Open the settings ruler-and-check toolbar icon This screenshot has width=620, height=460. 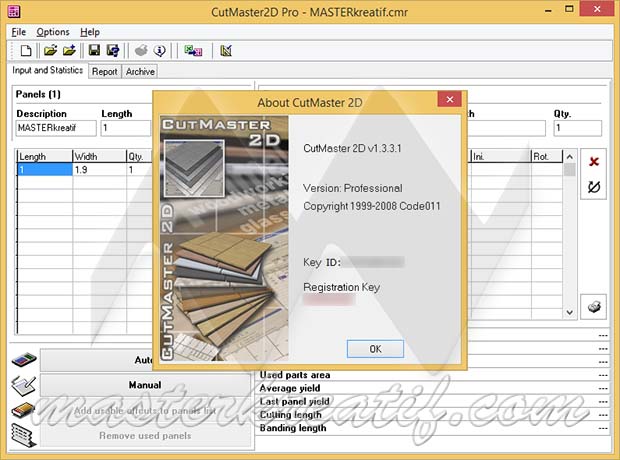tap(226, 51)
